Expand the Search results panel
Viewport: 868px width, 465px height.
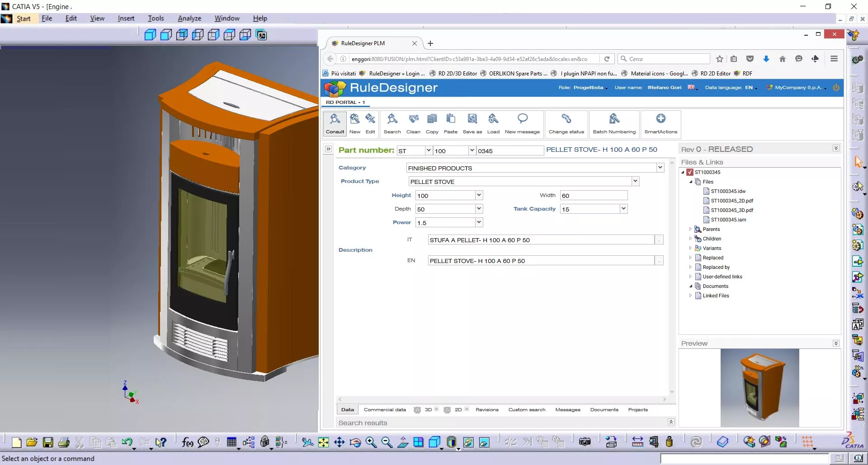[671, 422]
